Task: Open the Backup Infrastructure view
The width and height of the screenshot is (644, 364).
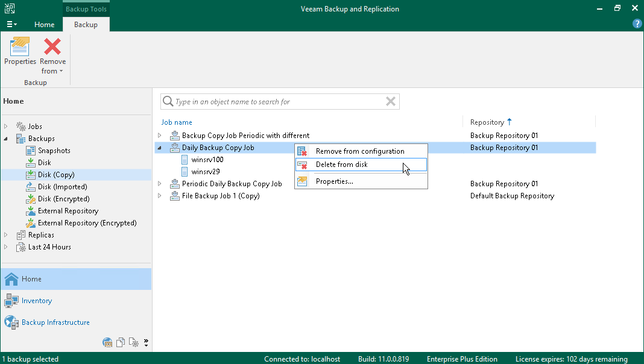Action: click(55, 322)
